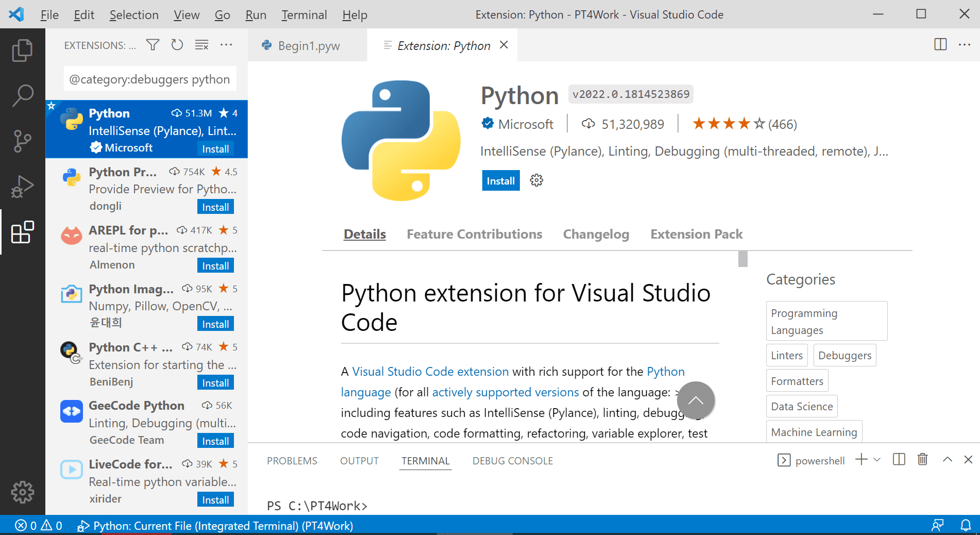
Task: Select the Formatters category
Action: click(x=797, y=381)
